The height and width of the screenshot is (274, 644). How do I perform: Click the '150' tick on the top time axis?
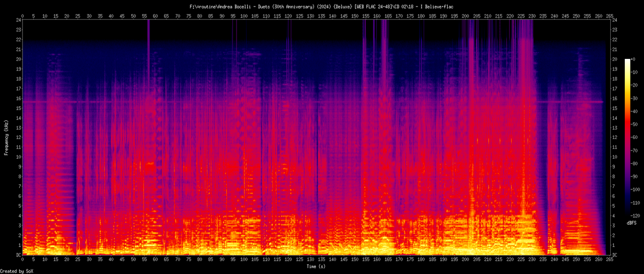pyautogui.click(x=355, y=16)
